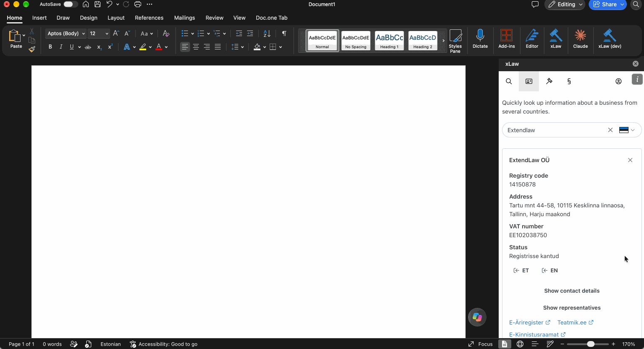Click the Share button
644x349 pixels.
coord(608,4)
